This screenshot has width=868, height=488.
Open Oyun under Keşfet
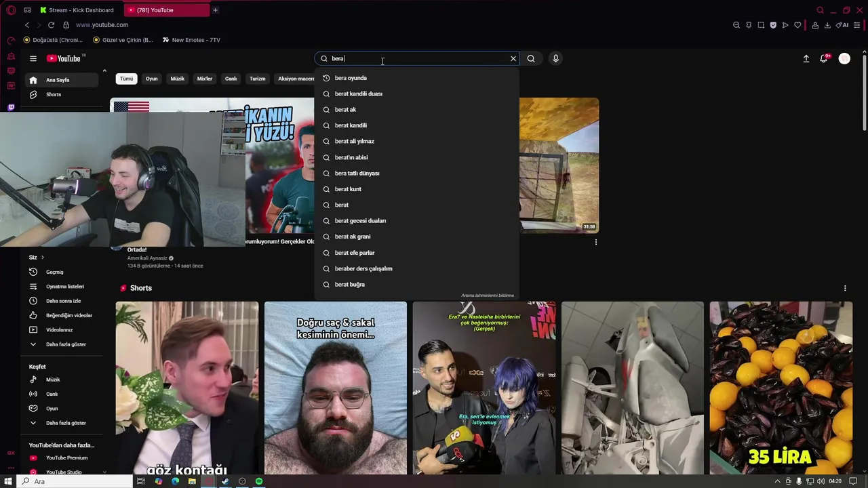click(62, 409)
